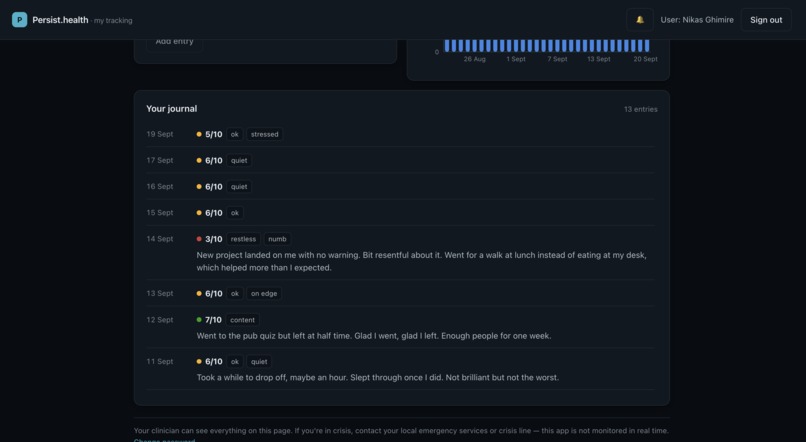Click the Persist.health logo icon
Image resolution: width=806 pixels, height=442 pixels.
(x=20, y=20)
